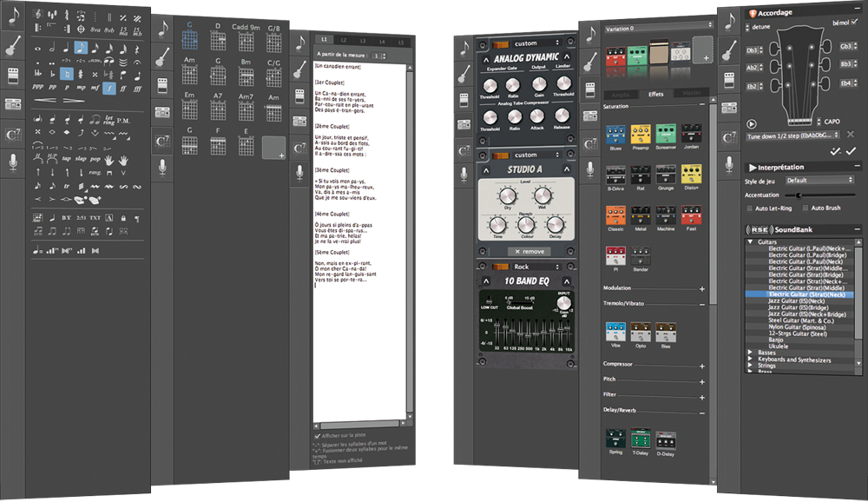Screen dimensions: 868x502
Task: Click the empty slot to add chord
Action: (x=274, y=147)
